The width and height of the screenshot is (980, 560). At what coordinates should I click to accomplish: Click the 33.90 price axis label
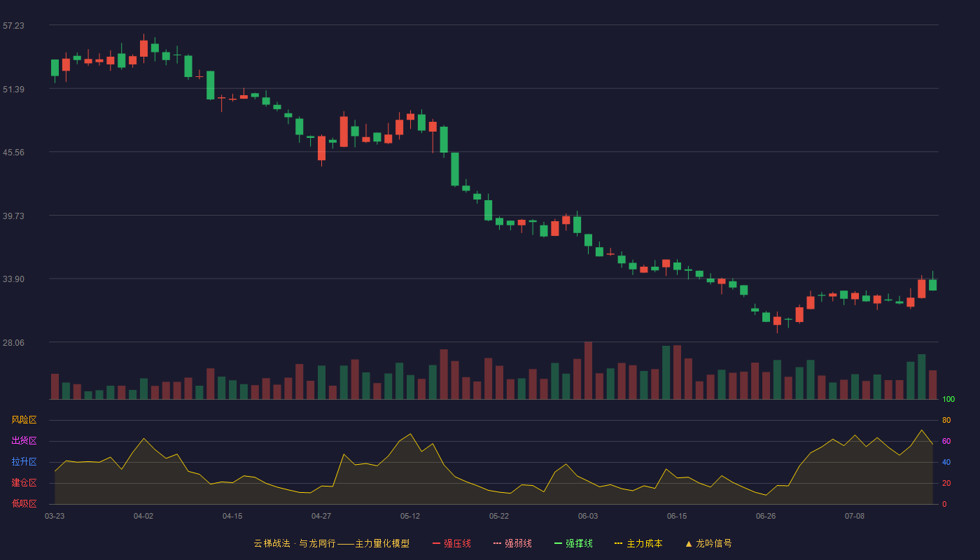13,279
